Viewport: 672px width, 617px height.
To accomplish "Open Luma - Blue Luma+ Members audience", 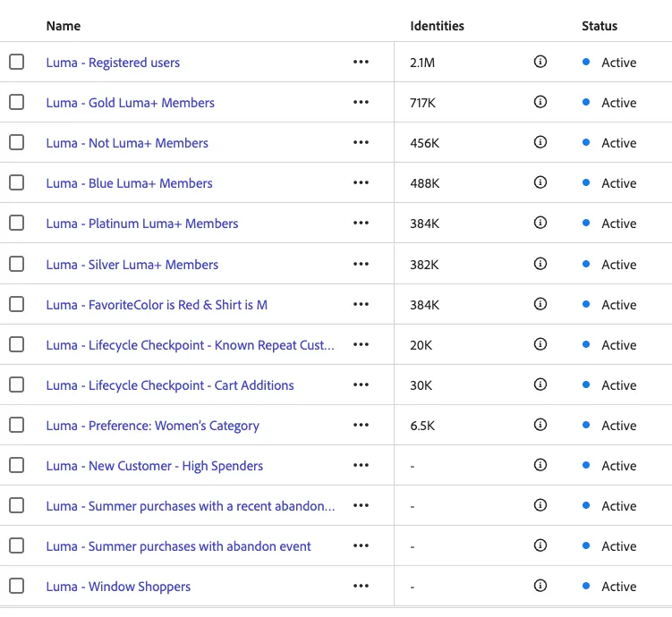I will click(x=129, y=183).
